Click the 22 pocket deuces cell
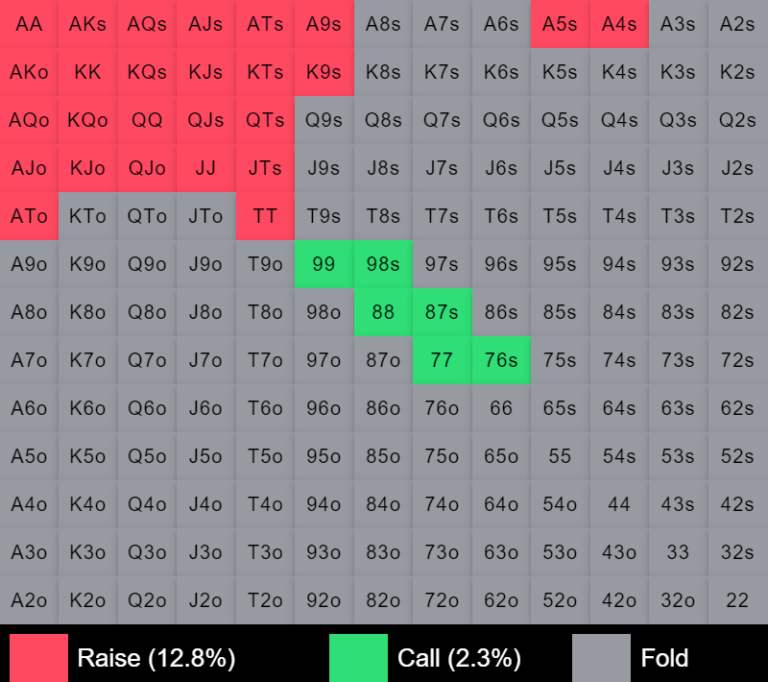768x682 pixels. point(738,600)
